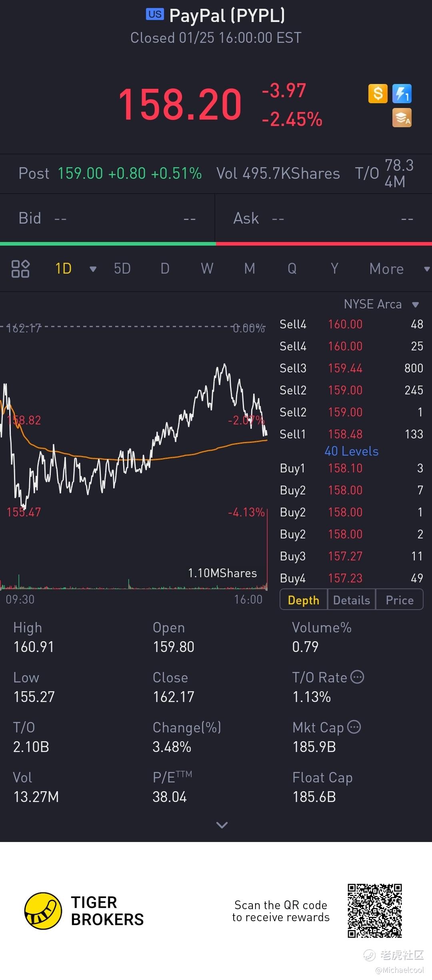Open the More timeframes dropdown arrow

(427, 269)
